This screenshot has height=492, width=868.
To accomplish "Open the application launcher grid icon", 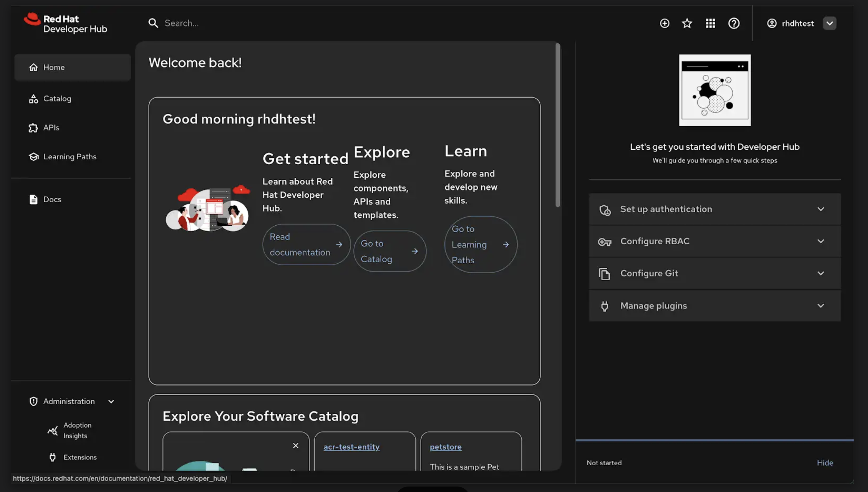I will [710, 23].
